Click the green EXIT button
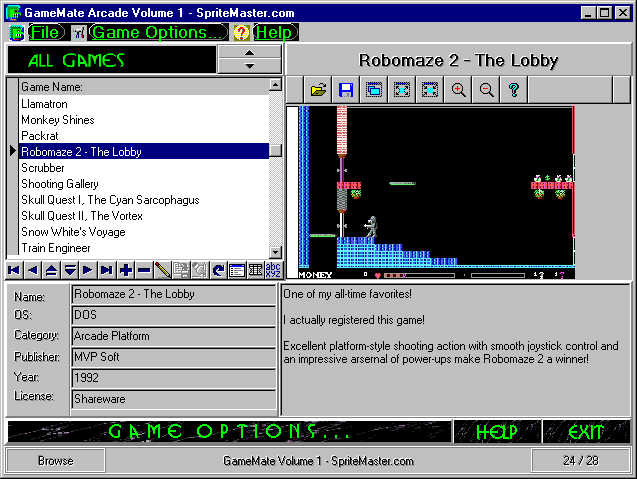The image size is (637, 479). [x=586, y=431]
